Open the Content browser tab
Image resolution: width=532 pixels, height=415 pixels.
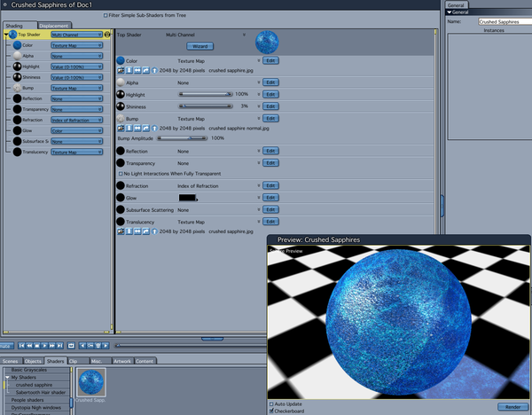pos(145,361)
